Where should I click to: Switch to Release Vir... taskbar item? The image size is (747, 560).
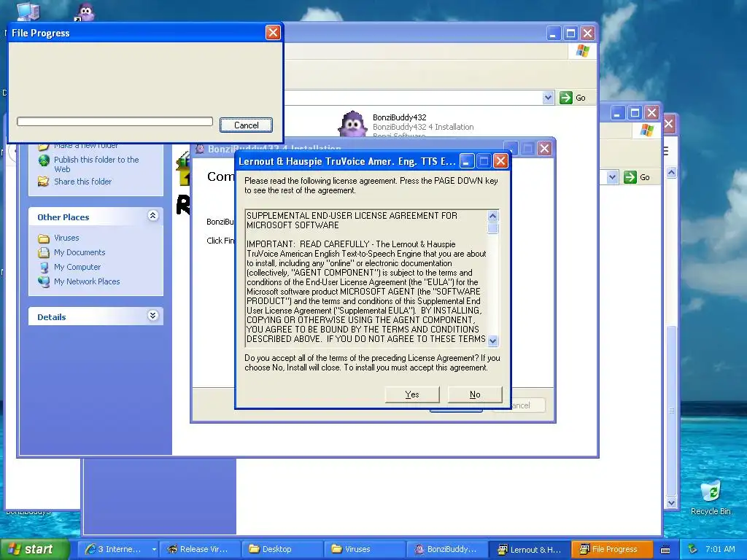[200, 549]
